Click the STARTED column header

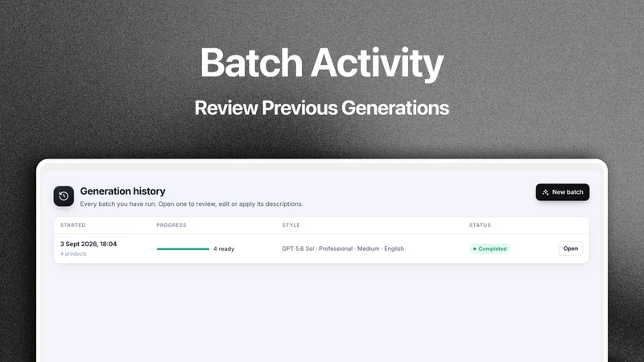coord(72,225)
